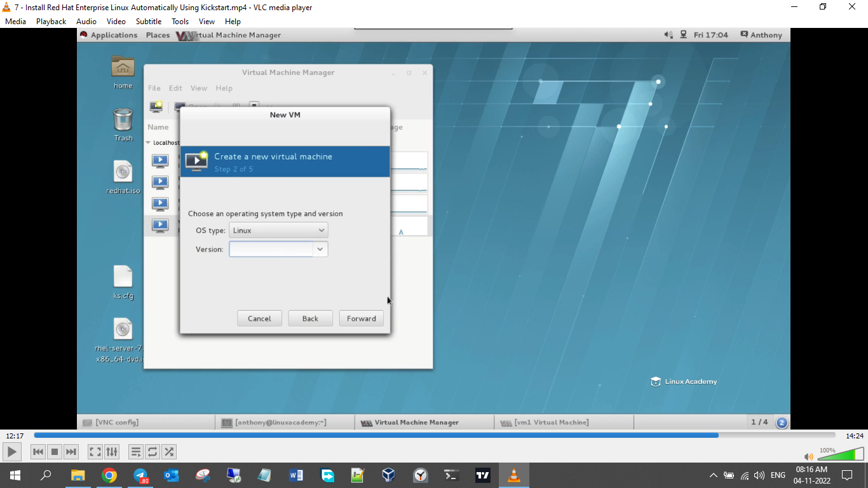868x488 pixels.
Task: Open the VLC Subtitle menu
Action: click(x=149, y=21)
